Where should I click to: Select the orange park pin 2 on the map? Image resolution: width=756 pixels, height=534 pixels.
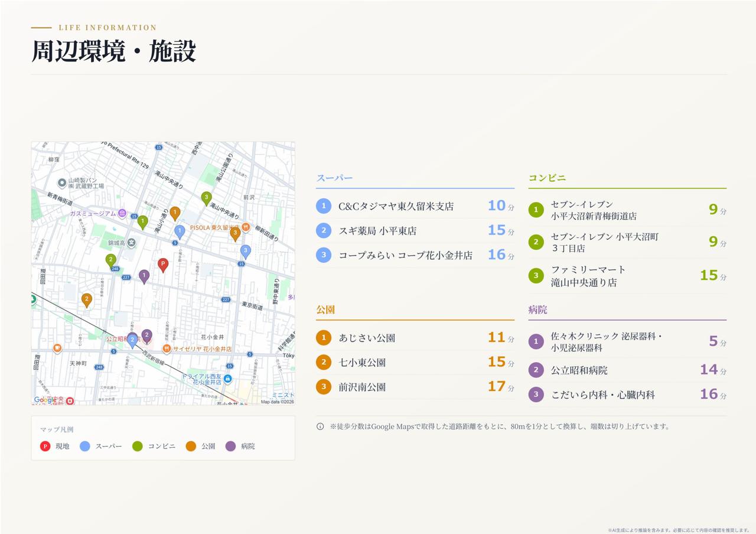click(x=87, y=301)
